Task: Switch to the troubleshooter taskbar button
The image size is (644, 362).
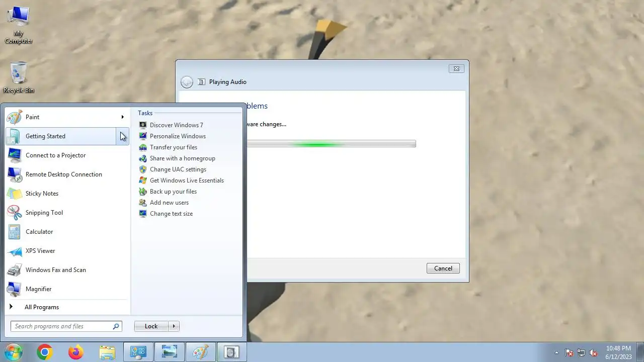Action: tap(231, 352)
